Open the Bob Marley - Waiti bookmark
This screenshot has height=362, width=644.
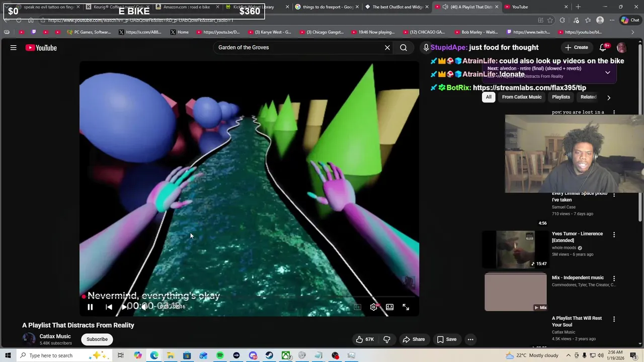(475, 32)
